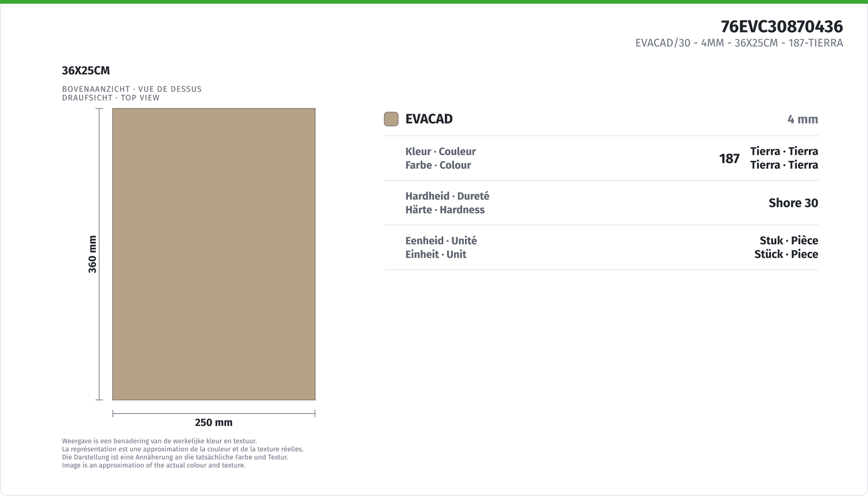Click the colour number 187

coord(729,158)
